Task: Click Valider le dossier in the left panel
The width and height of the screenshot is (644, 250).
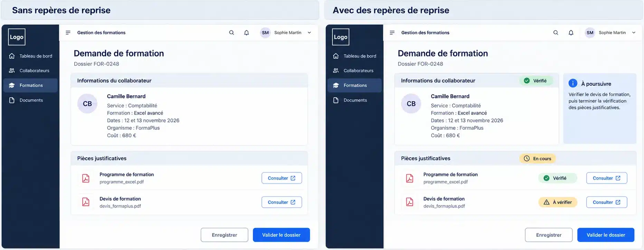Action: click(281, 235)
